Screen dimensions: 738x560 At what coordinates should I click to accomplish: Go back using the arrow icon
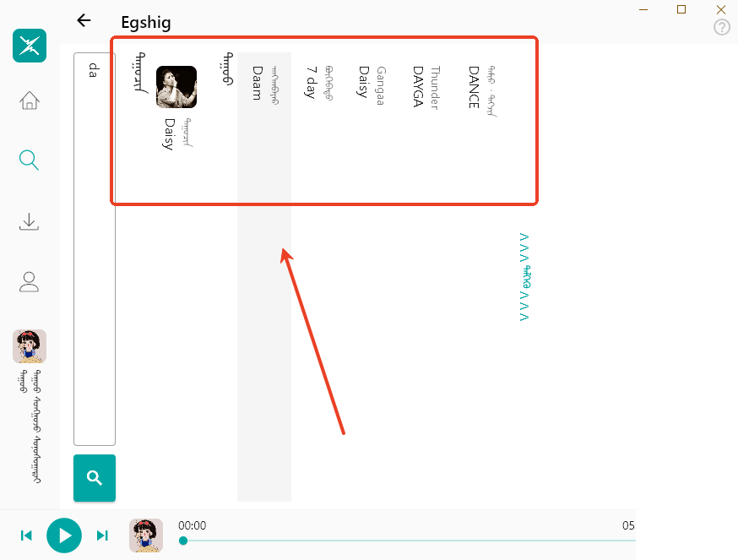[x=84, y=20]
